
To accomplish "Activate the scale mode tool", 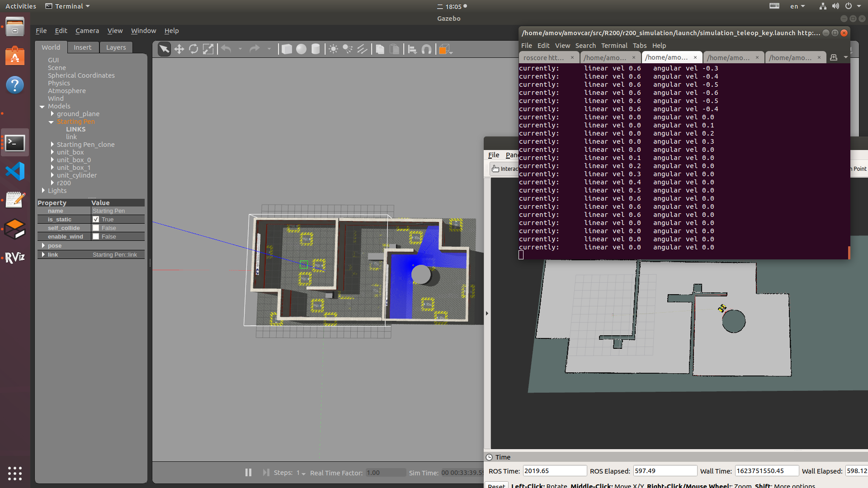I will point(208,49).
